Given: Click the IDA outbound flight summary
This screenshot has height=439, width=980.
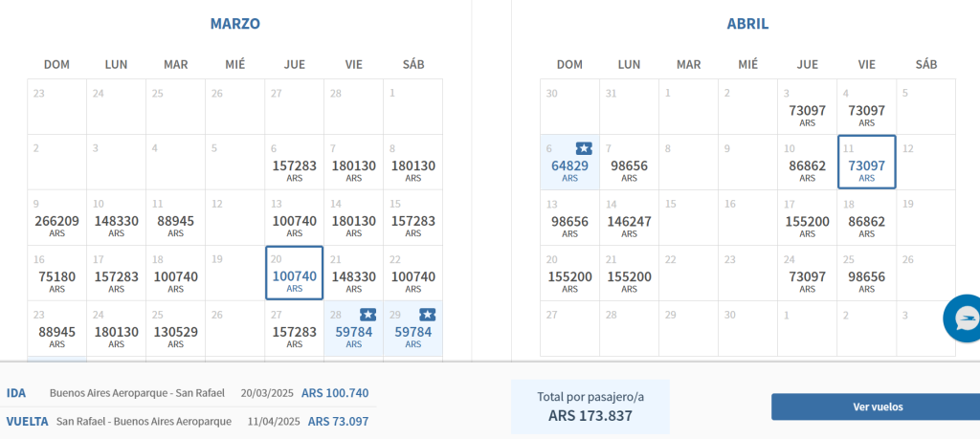Looking at the screenshot, I should pyautogui.click(x=188, y=393).
